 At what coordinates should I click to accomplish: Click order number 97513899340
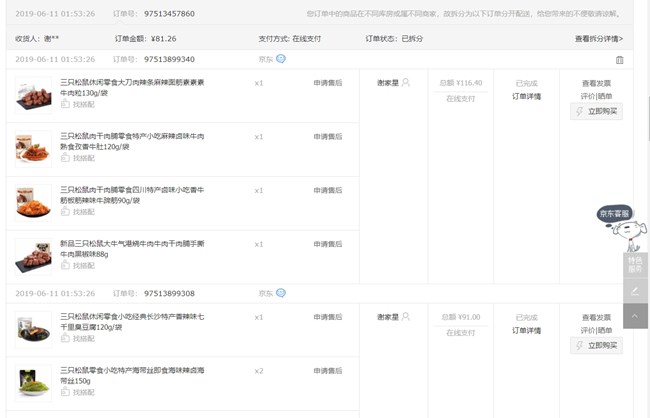[x=169, y=59]
